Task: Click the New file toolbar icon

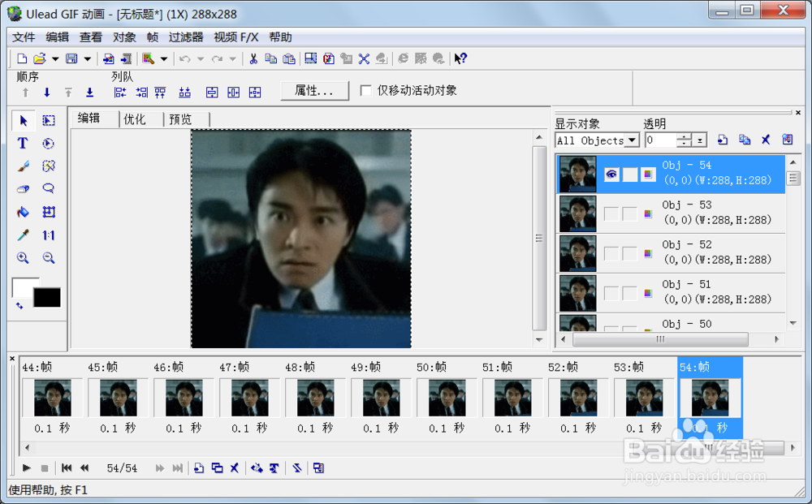Action: tap(22, 58)
